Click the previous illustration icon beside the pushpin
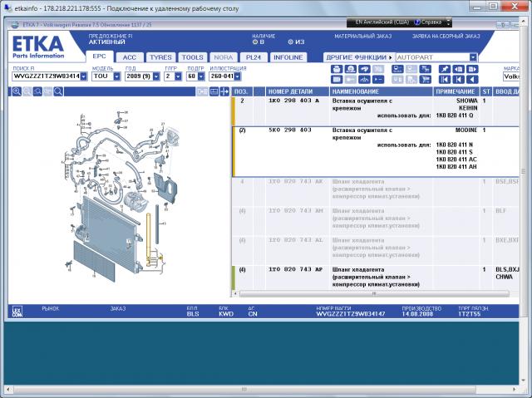Viewport: 532px width, 398px height. click(458, 69)
